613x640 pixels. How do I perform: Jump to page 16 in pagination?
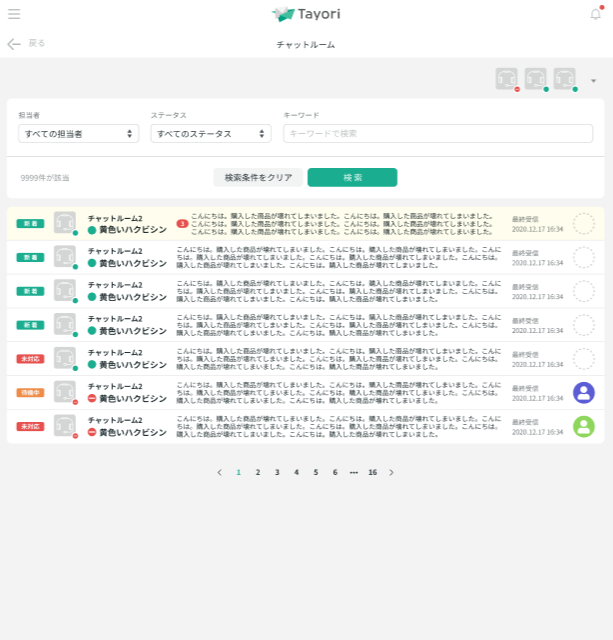click(372, 472)
